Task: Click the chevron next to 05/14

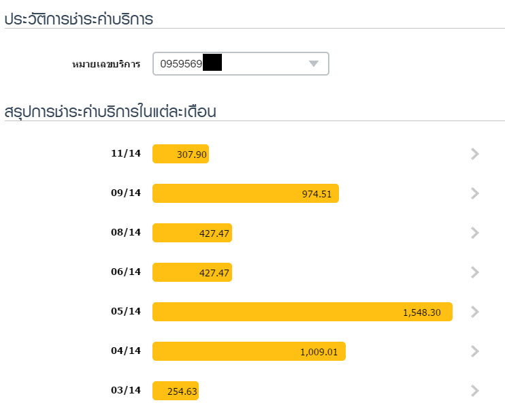Action: click(x=475, y=312)
